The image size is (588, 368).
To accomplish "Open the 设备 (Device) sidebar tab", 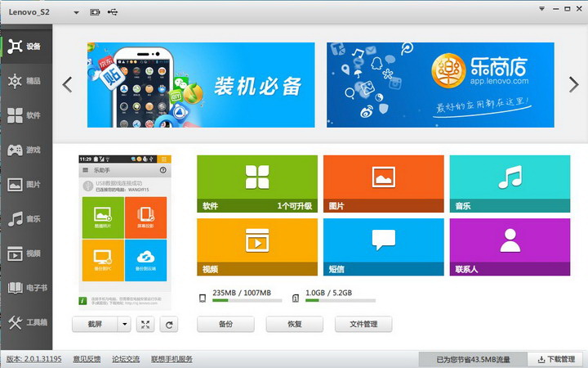I will tap(26, 46).
